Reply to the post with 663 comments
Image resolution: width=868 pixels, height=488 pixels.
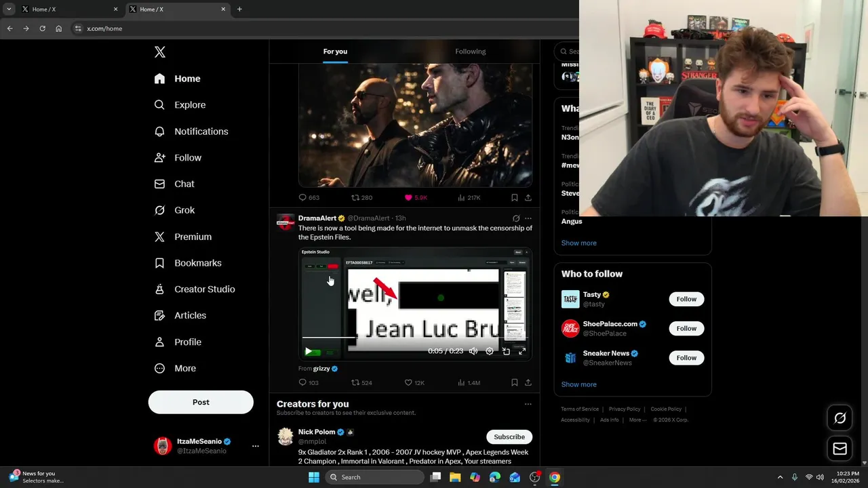click(309, 198)
